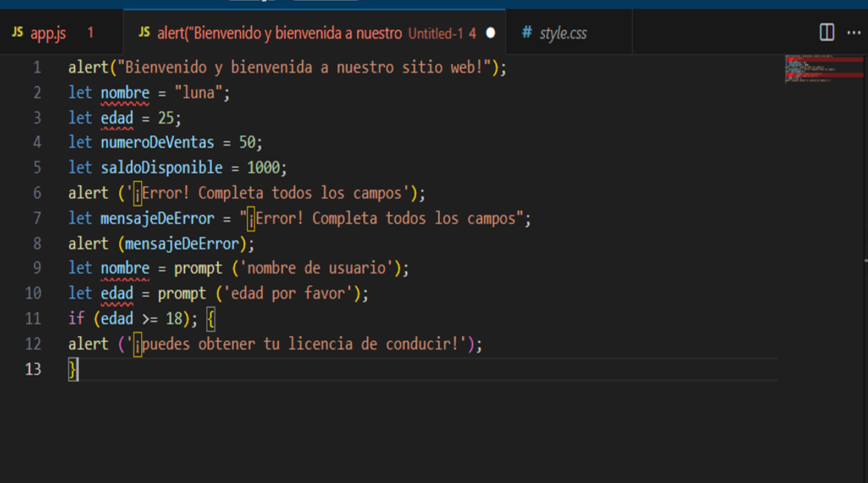Open the style.css tab

pos(568,33)
